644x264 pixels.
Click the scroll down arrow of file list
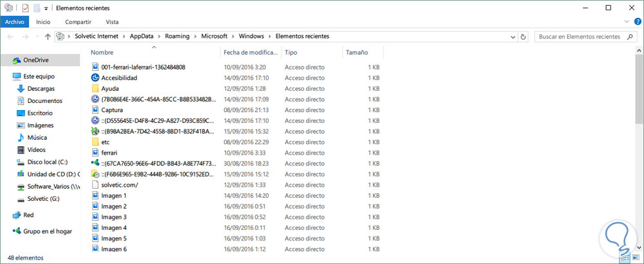[639, 247]
